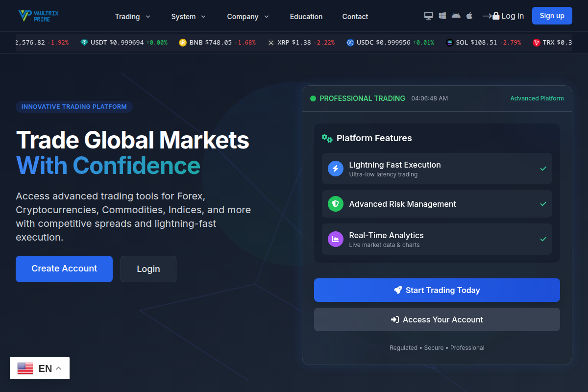Click the XRP $1.38 ticker price

click(301, 43)
